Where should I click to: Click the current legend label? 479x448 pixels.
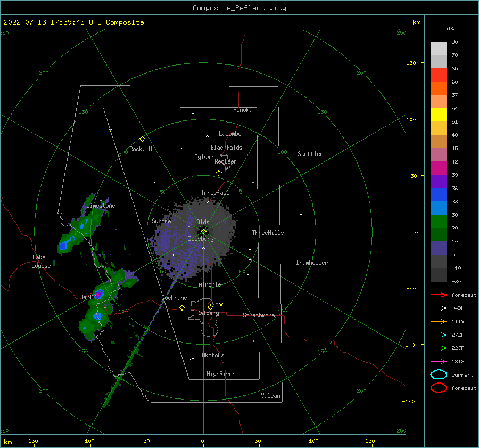(x=463, y=374)
